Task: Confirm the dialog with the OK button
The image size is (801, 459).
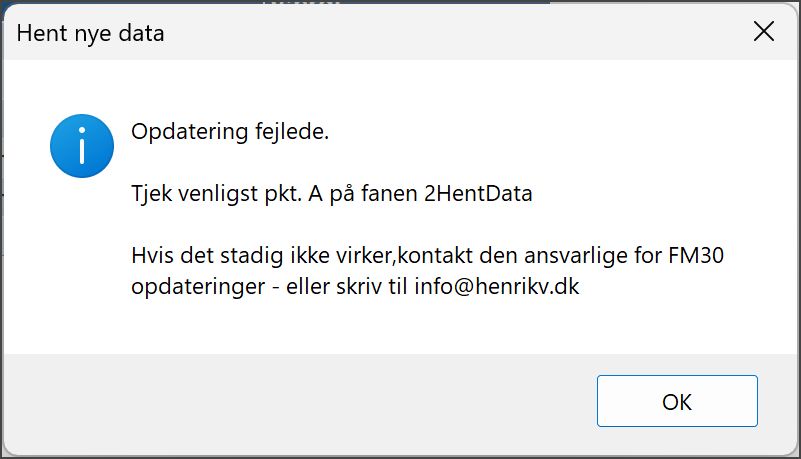Action: click(677, 401)
